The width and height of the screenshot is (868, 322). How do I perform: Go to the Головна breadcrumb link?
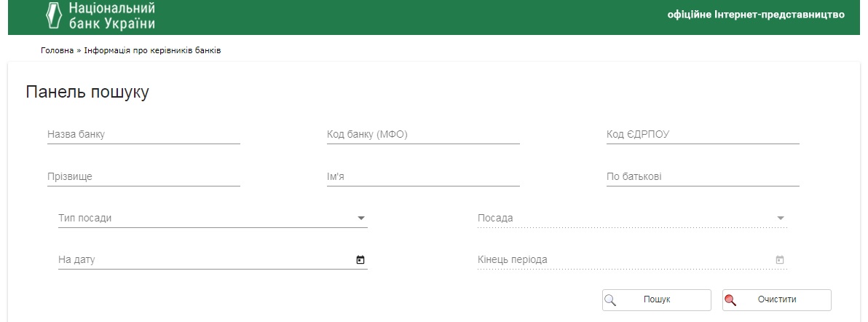(x=57, y=50)
